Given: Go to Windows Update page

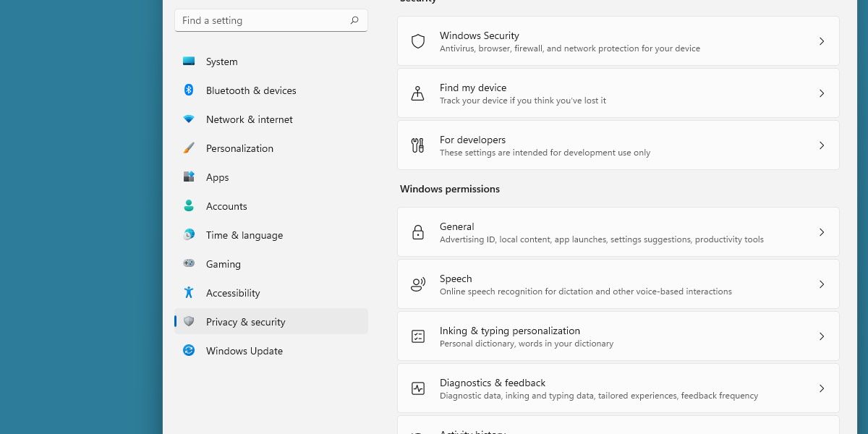Looking at the screenshot, I should tap(271, 351).
